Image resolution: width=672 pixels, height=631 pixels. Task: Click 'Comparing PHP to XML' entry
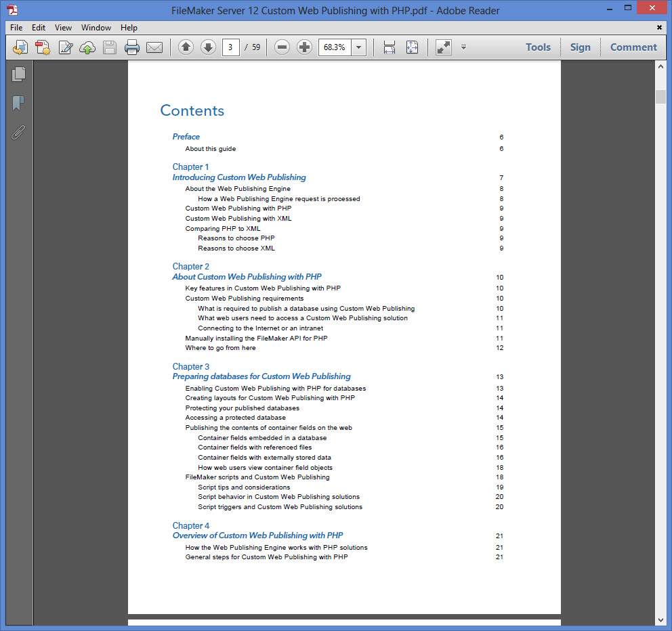(x=223, y=229)
